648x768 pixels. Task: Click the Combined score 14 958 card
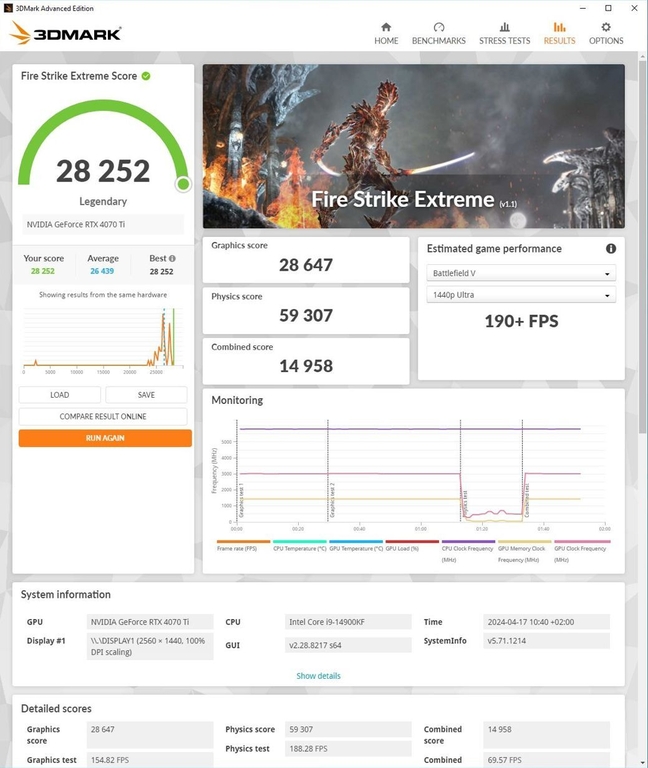[306, 361]
